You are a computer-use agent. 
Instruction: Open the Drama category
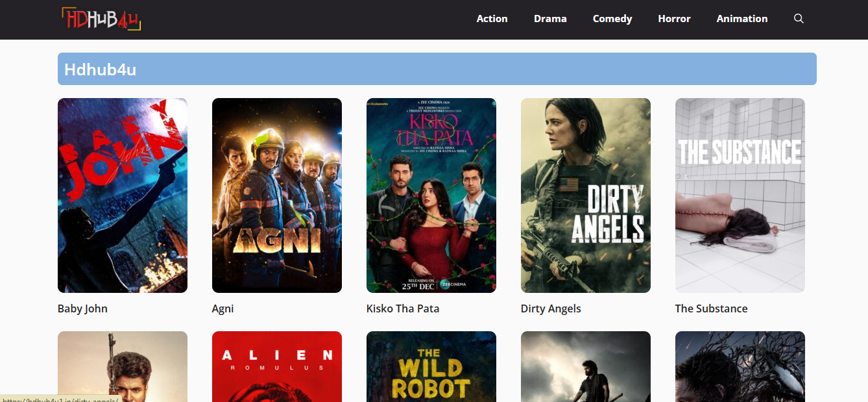coord(550,19)
